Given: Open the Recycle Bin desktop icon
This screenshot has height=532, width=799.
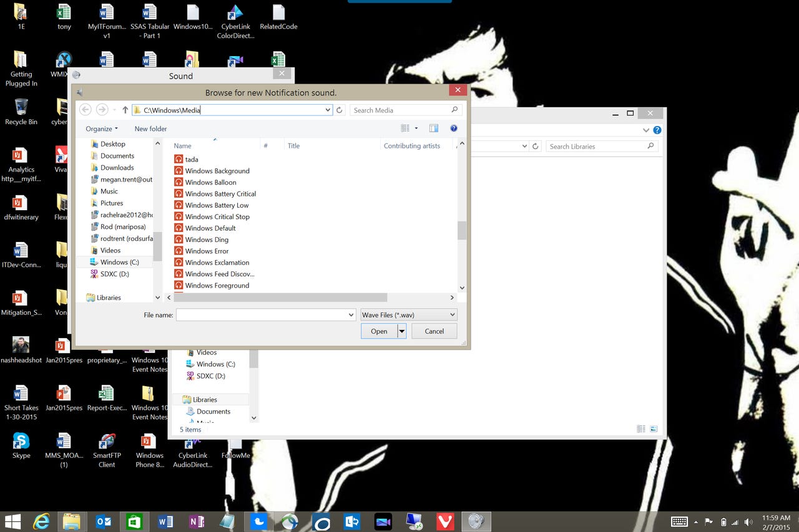Looking at the screenshot, I should click(21, 106).
